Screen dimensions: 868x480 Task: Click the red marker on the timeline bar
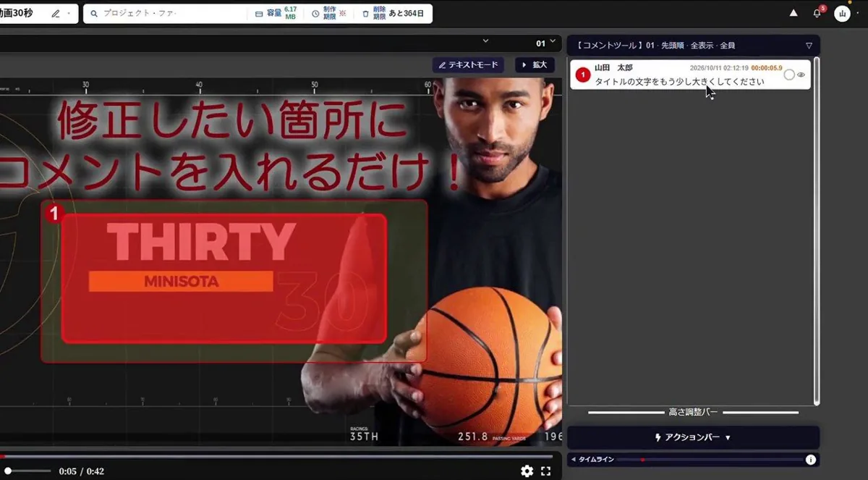(x=642, y=460)
